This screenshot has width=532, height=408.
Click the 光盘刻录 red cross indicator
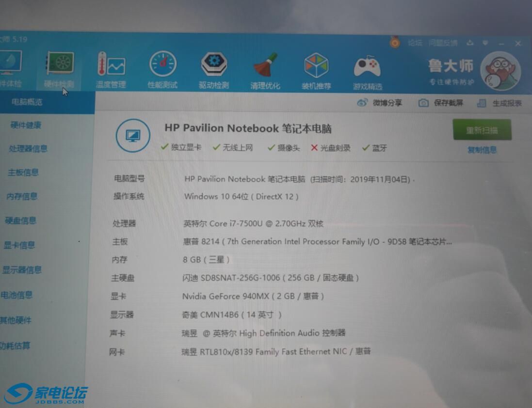click(314, 148)
